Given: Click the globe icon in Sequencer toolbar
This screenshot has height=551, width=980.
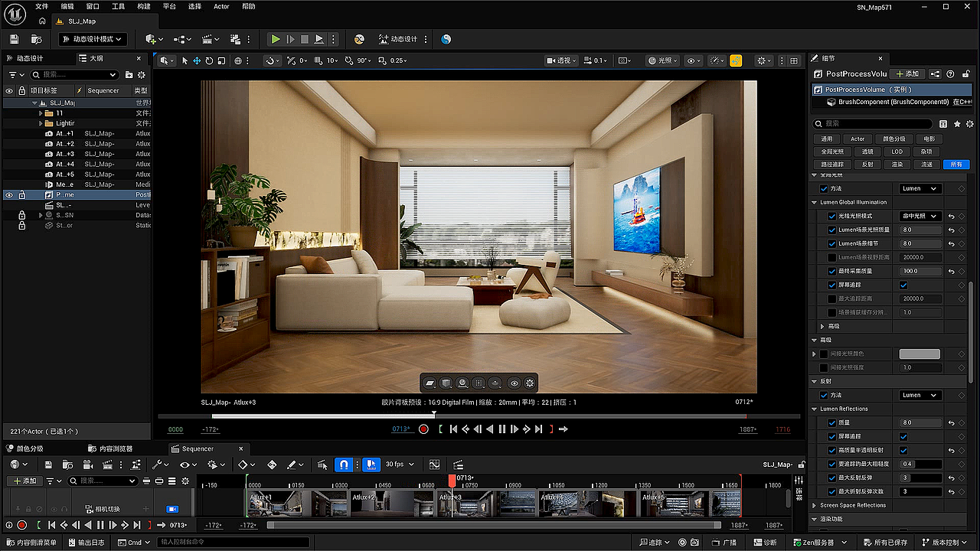Looking at the screenshot, I should coord(16,465).
